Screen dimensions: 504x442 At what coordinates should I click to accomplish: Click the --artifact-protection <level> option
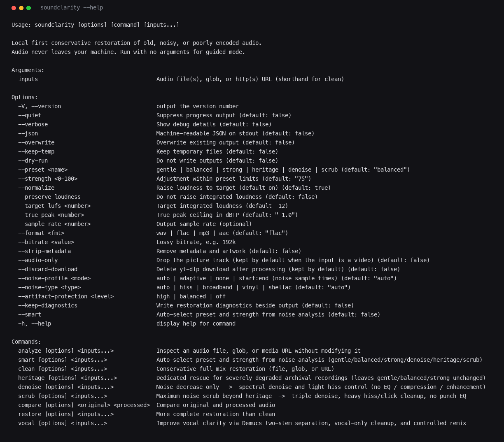pyautogui.click(x=66, y=296)
